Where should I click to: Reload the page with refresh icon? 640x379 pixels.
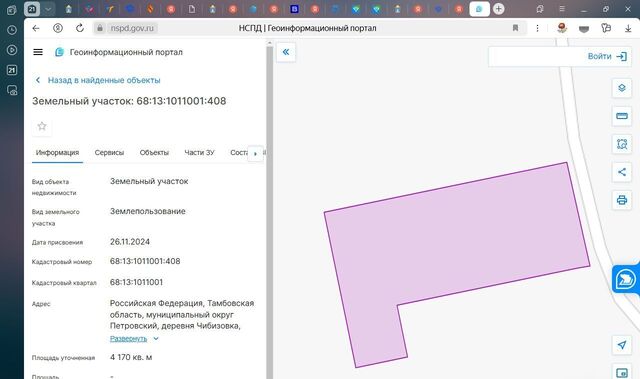coord(80,28)
